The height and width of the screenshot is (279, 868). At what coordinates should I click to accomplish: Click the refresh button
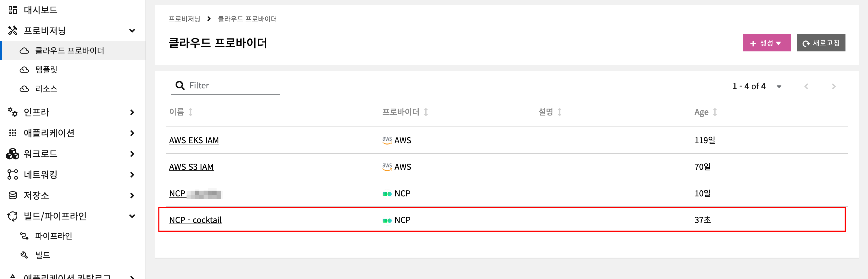(820, 43)
